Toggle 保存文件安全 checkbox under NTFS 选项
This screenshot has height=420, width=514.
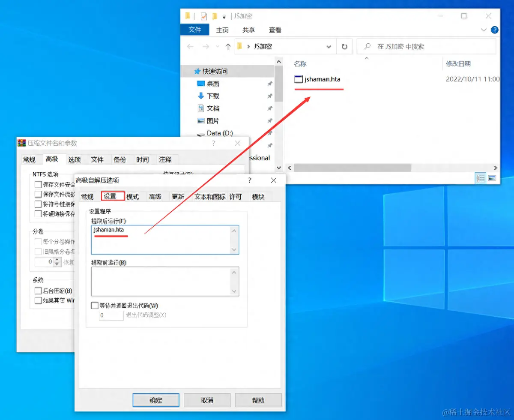pos(38,185)
